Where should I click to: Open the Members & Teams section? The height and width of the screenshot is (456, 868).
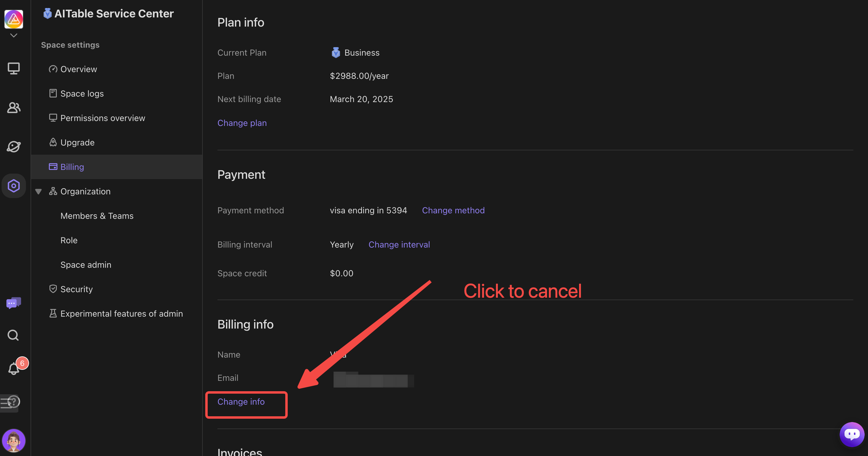97,215
